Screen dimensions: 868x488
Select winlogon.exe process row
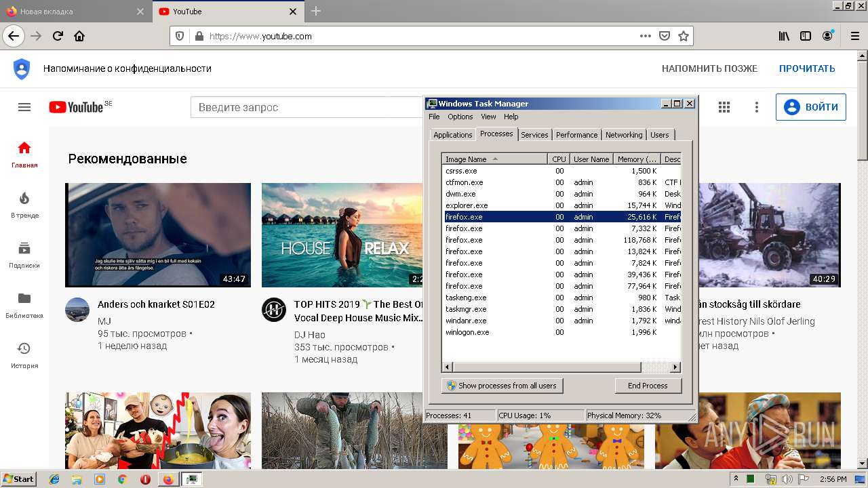point(561,332)
